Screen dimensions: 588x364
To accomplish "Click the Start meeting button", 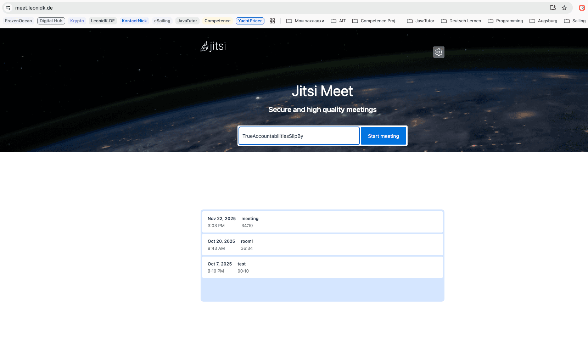I will pyautogui.click(x=383, y=136).
